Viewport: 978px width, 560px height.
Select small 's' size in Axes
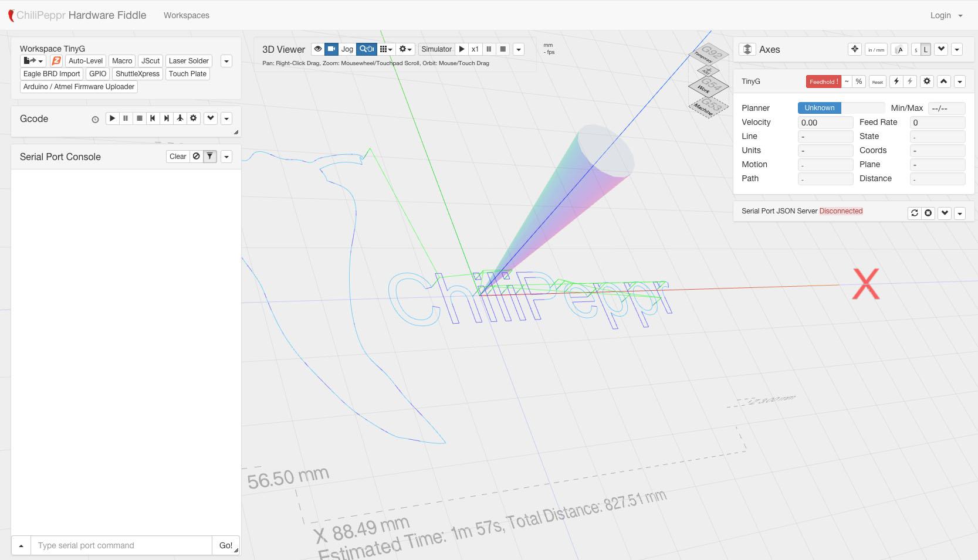click(916, 49)
